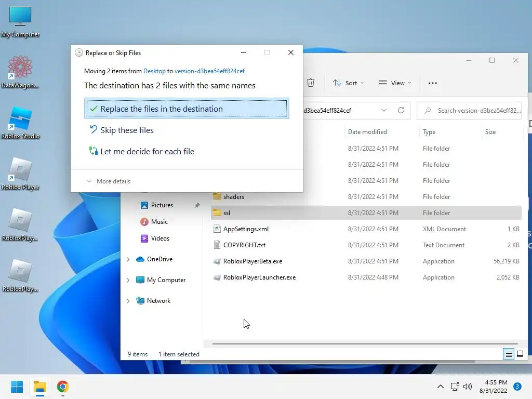Refresh the current folder
Viewport: 532px width, 399px height.
pyautogui.click(x=401, y=110)
